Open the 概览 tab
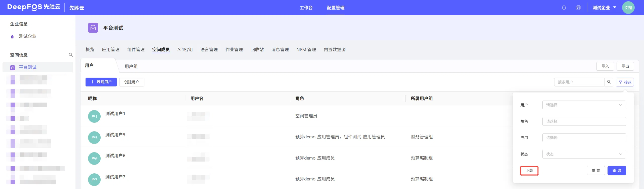644x189 pixels. click(90, 50)
